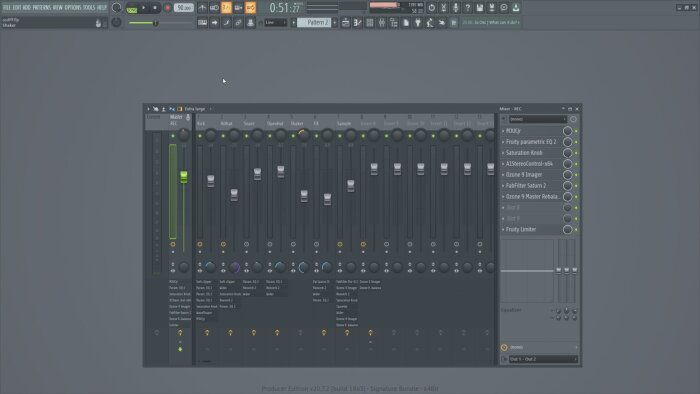Viewport: 700px width, 394px height.
Task: Open the TOOLS menu
Action: [x=89, y=8]
